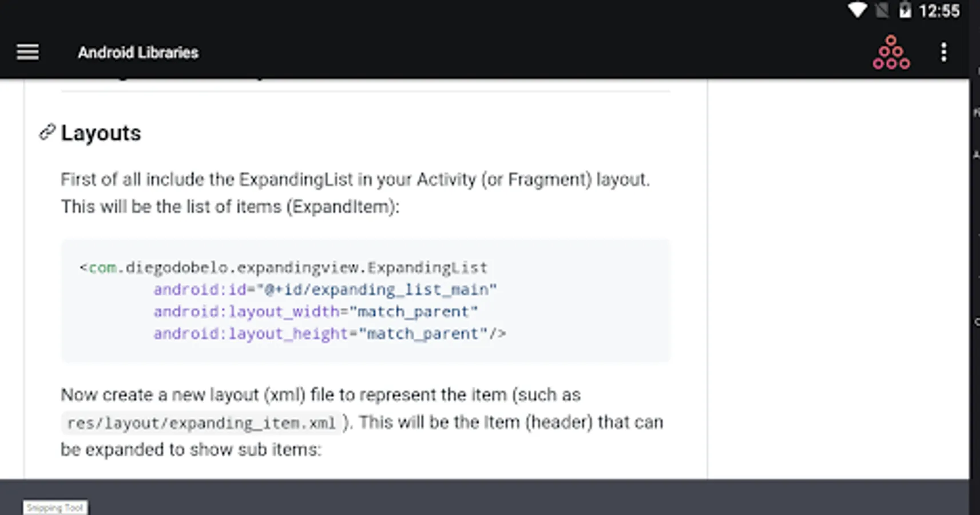The height and width of the screenshot is (515, 980).
Task: Tap the no-SIM signal icon
Action: click(x=882, y=10)
